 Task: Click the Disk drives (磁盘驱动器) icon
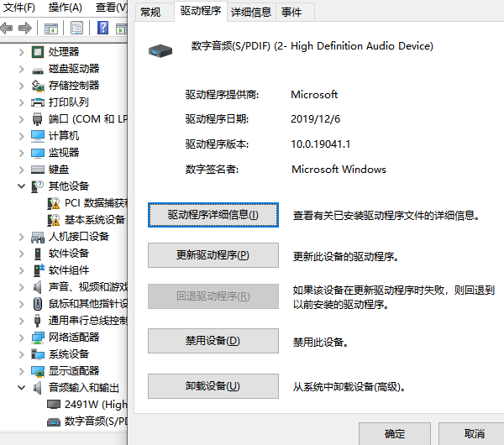pos(38,71)
